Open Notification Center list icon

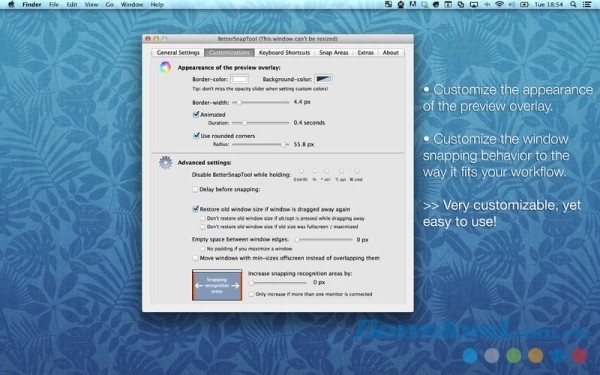coord(586,5)
